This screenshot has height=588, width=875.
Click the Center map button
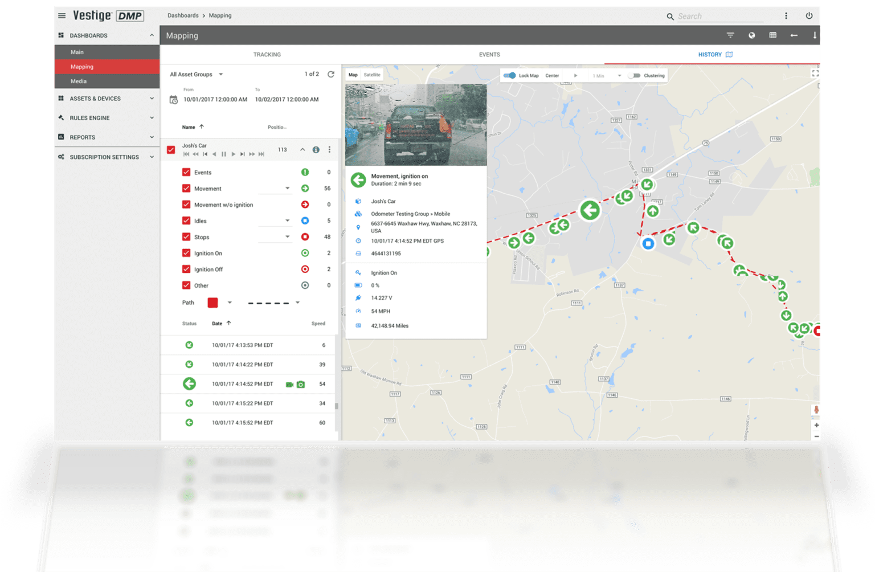coord(552,76)
